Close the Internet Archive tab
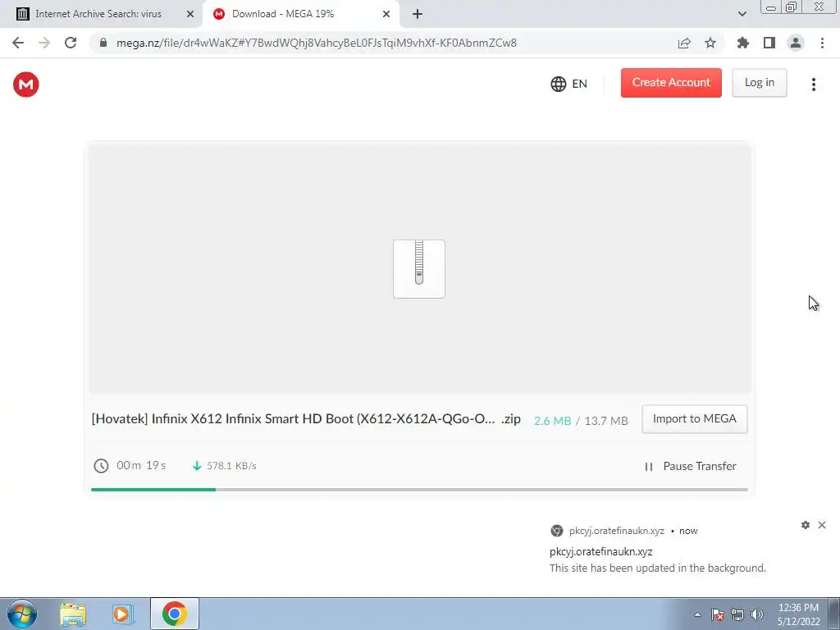Image resolution: width=840 pixels, height=630 pixels. pyautogui.click(x=190, y=15)
